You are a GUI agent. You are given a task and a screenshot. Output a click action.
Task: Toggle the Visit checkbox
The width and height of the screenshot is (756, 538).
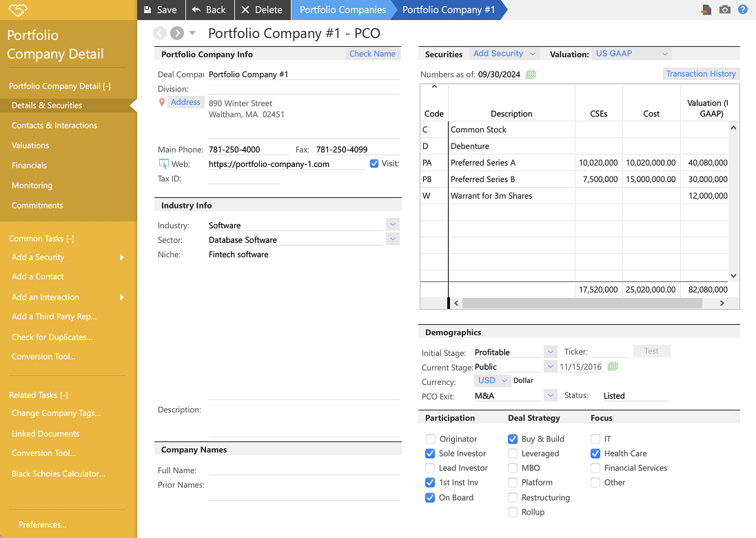click(374, 163)
